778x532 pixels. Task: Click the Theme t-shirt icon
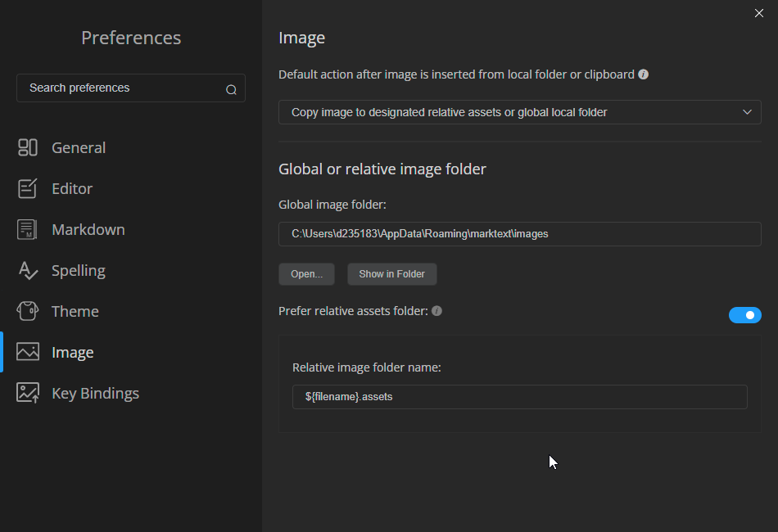[x=27, y=311]
